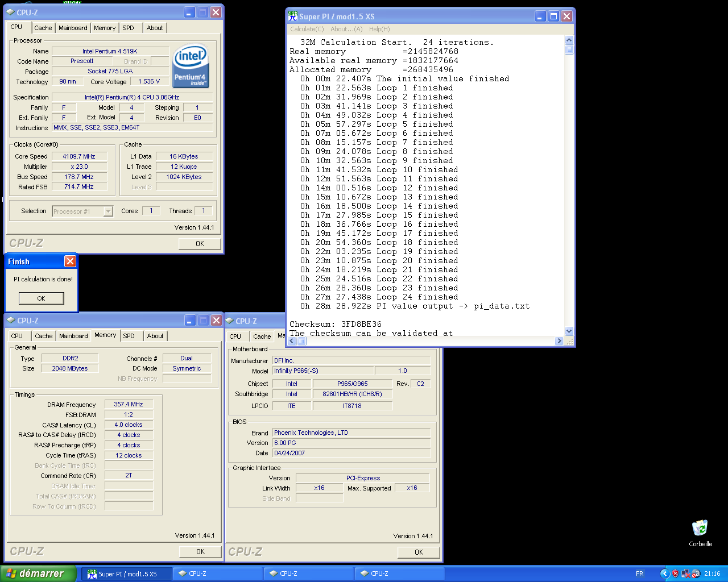
Task: Click the Name field Intel Pentium 4 519K
Action: tap(110, 51)
